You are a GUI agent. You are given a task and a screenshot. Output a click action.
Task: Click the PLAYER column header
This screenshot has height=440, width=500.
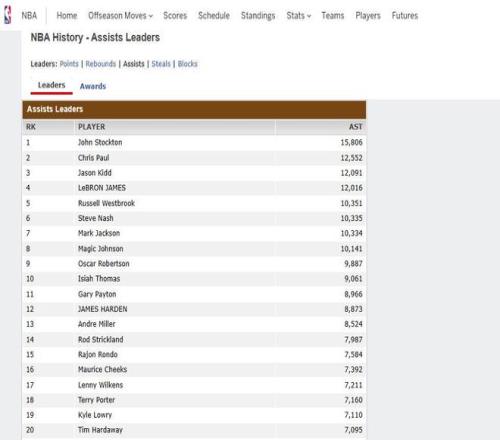click(91, 127)
